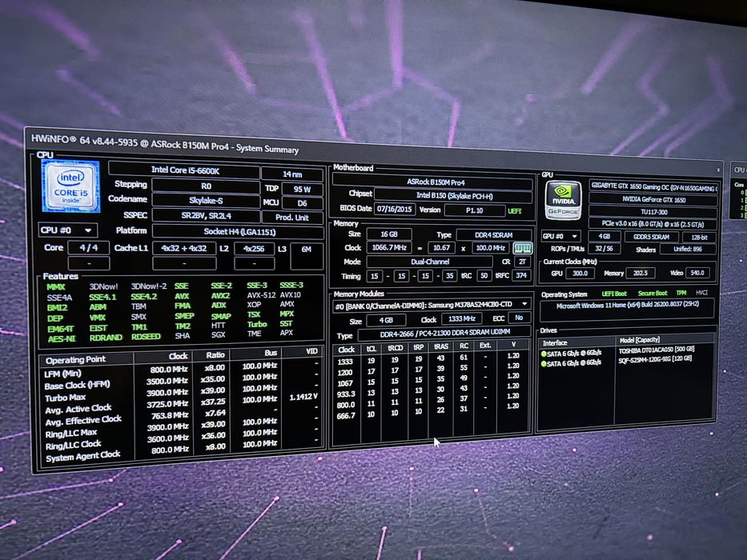
Task: Click the Secure Boot indicator
Action: pos(653,294)
